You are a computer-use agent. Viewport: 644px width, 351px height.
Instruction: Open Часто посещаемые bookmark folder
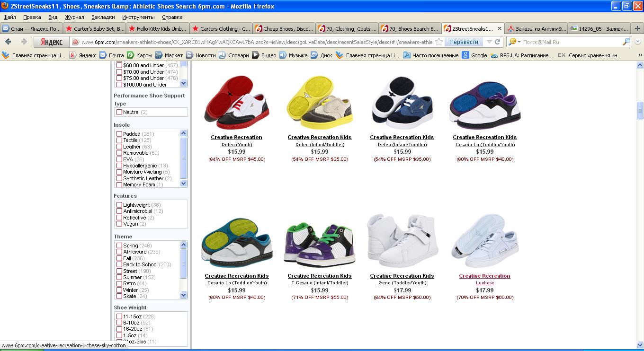tap(430, 55)
